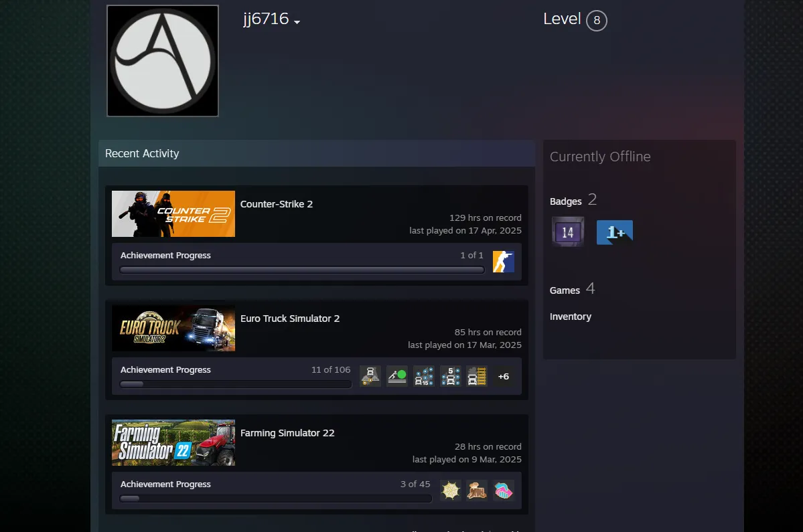Show the +6 more Euro Truck achievements

click(x=504, y=377)
